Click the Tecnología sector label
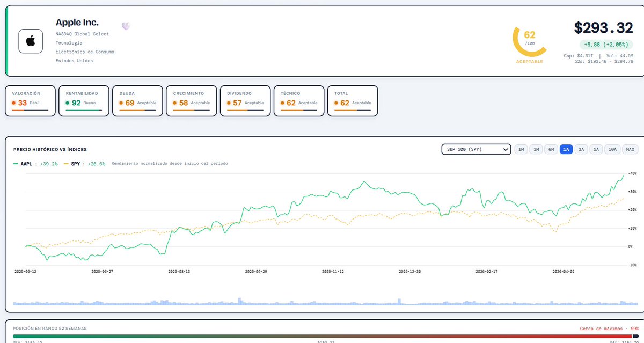The width and height of the screenshot is (644, 343). [x=69, y=43]
